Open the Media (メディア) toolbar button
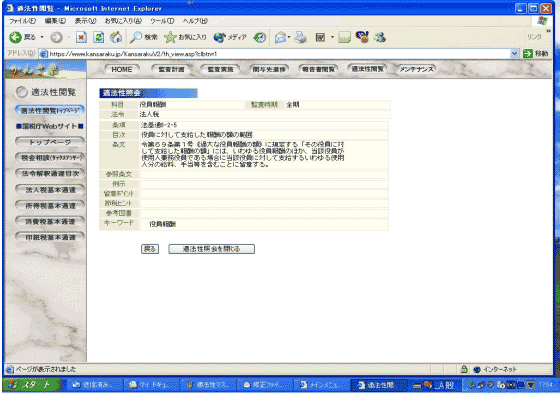560x396 pixels. [230, 37]
